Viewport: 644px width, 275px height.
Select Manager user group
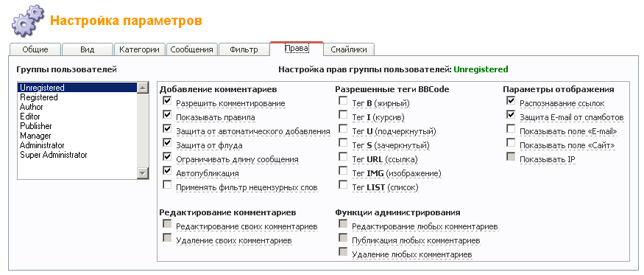(x=77, y=136)
